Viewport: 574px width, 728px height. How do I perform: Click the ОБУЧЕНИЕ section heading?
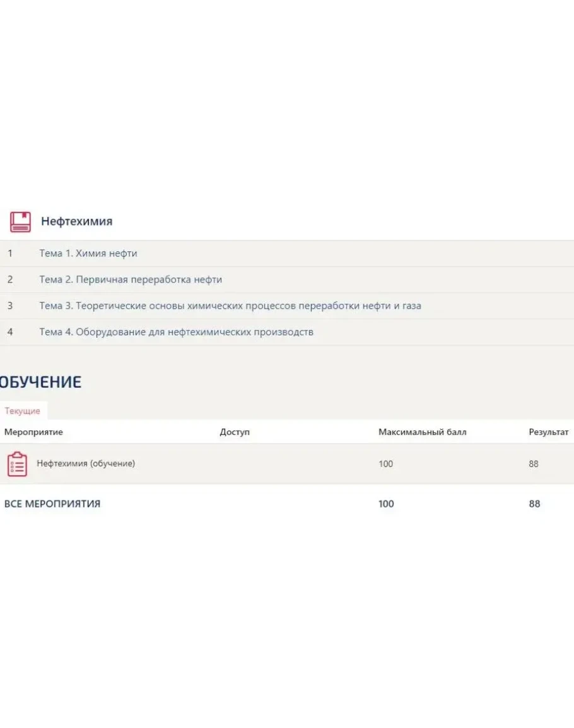(40, 382)
